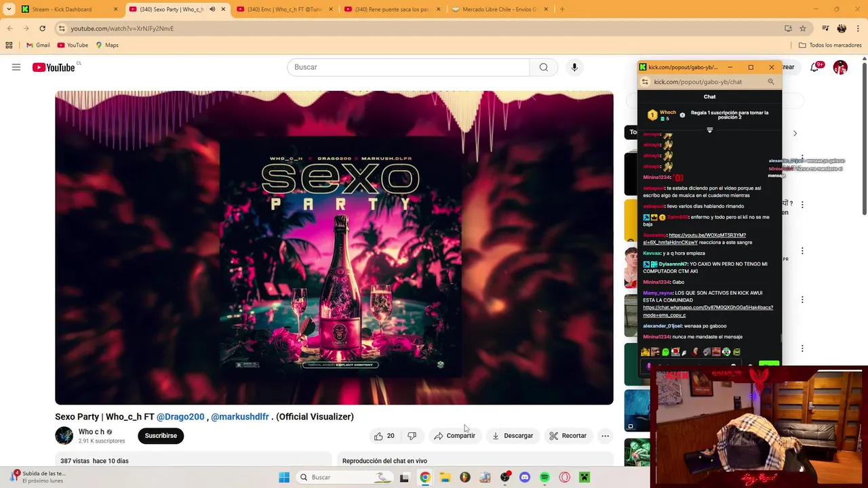Open Chrome profile avatar in the toolbar
The width and height of the screenshot is (868, 488).
[x=842, y=28]
